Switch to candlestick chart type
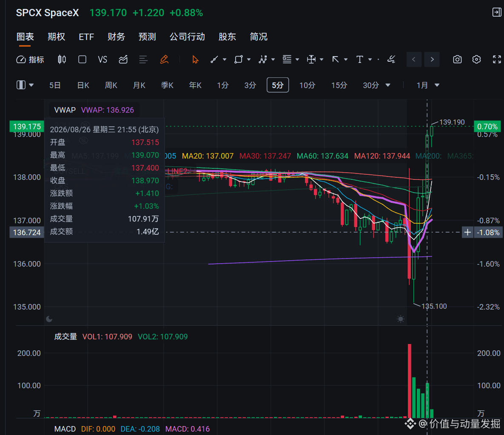The image size is (504, 435). (x=62, y=60)
